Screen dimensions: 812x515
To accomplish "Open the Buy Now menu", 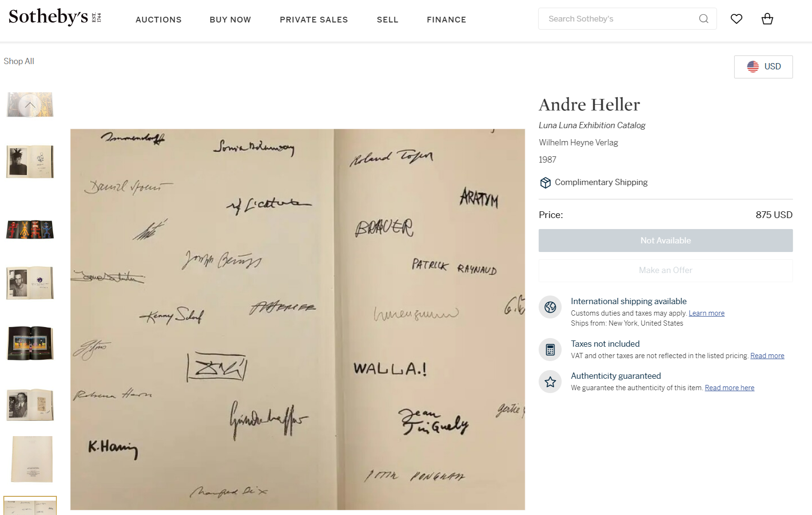I will click(x=230, y=20).
